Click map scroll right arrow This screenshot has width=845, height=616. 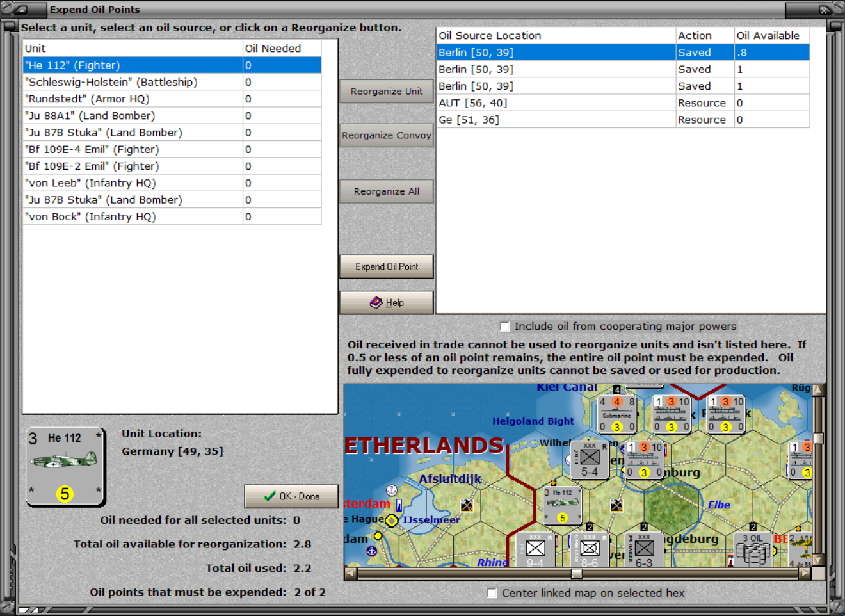coord(805,573)
